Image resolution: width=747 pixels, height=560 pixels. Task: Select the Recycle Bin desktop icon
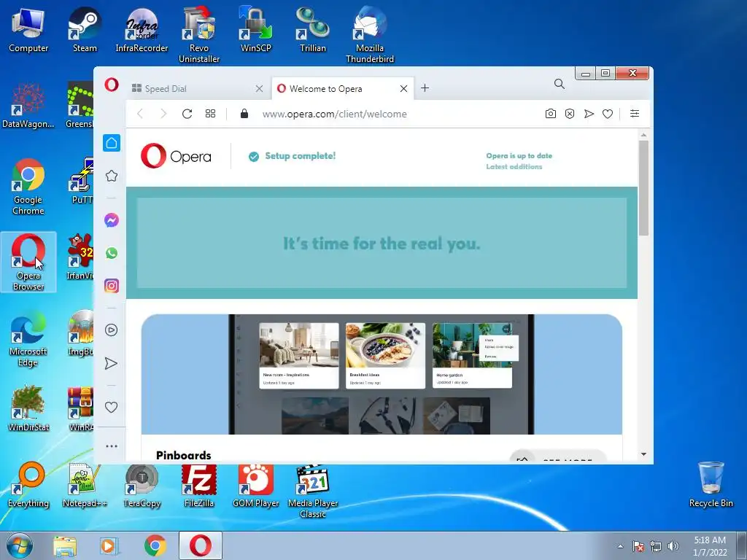click(x=711, y=484)
